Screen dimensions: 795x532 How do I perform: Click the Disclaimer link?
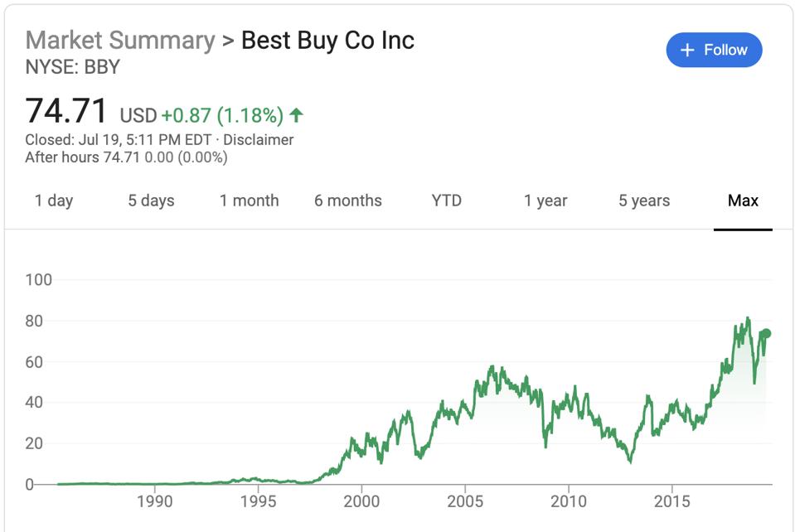(x=259, y=140)
